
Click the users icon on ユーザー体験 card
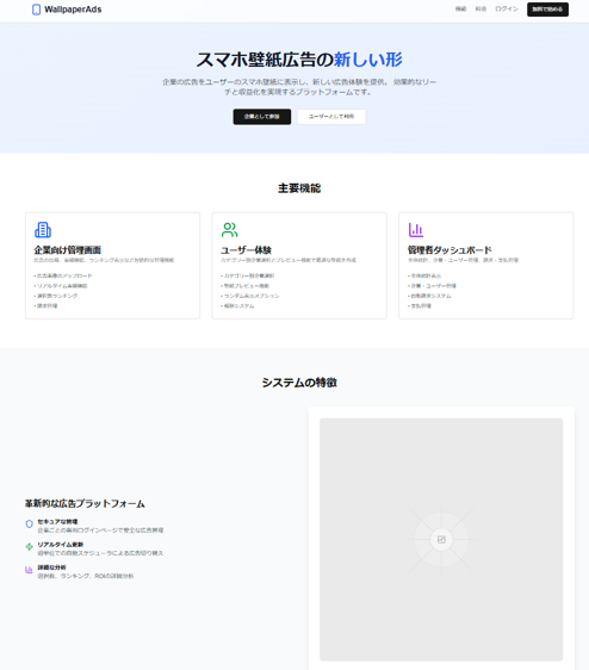(x=230, y=229)
